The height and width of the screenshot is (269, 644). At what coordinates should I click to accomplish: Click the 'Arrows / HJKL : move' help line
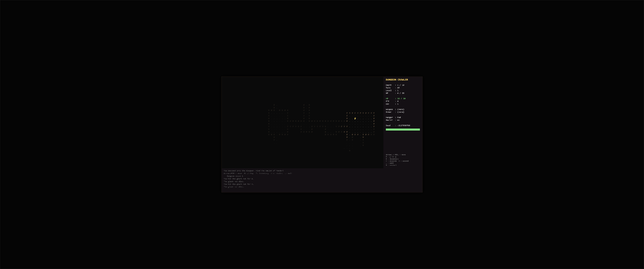(395, 155)
